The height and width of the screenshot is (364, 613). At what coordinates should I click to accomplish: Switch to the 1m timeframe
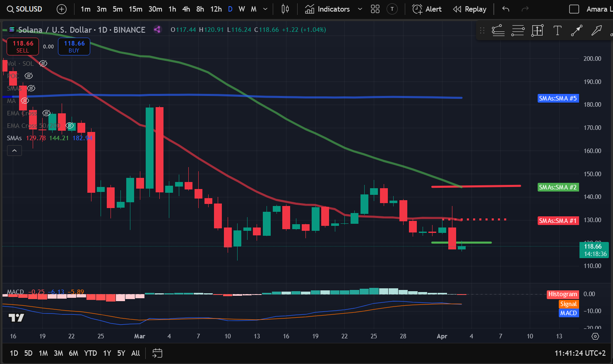point(86,9)
